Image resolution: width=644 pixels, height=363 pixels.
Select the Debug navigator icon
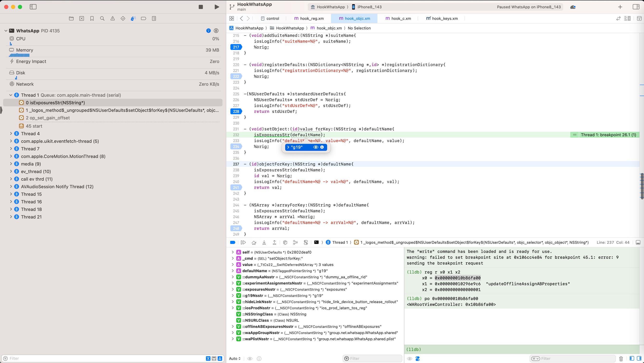[x=133, y=18]
